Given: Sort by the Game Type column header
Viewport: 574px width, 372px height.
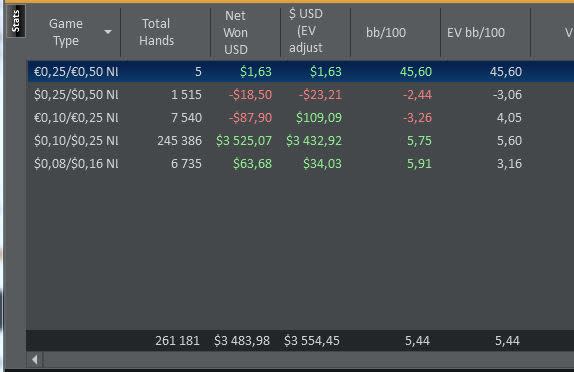Looking at the screenshot, I should tap(66, 32).
